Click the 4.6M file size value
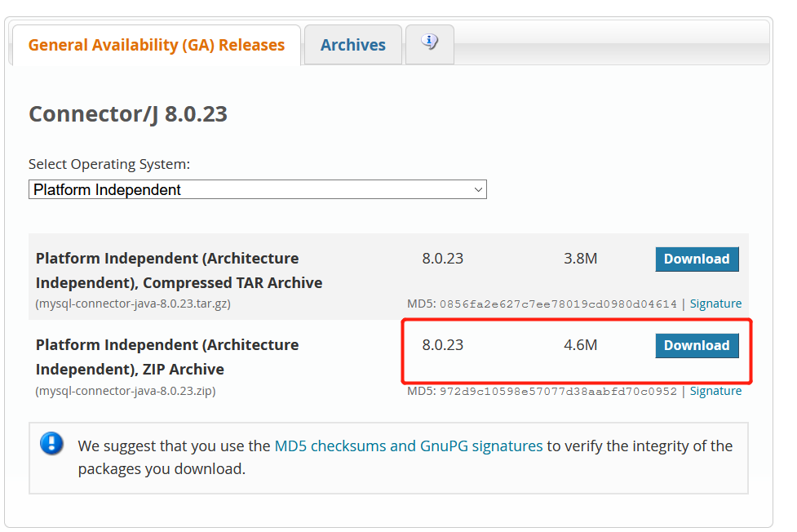797x532 pixels. pyautogui.click(x=581, y=345)
